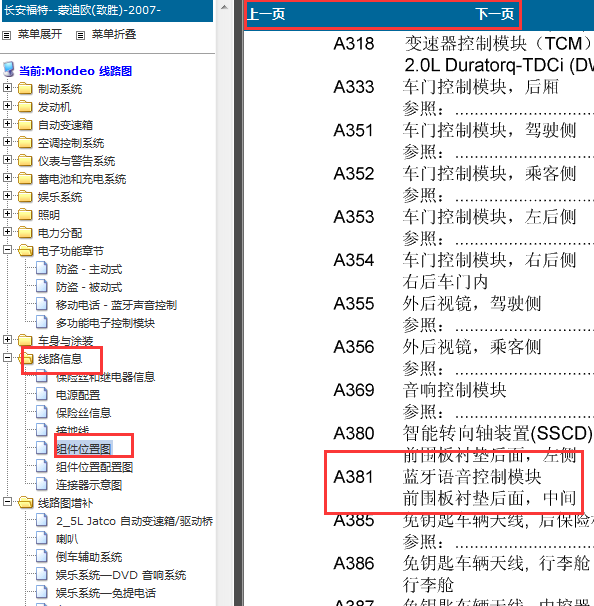
Task: Open the 电源配置 tree entry
Action: (78, 395)
